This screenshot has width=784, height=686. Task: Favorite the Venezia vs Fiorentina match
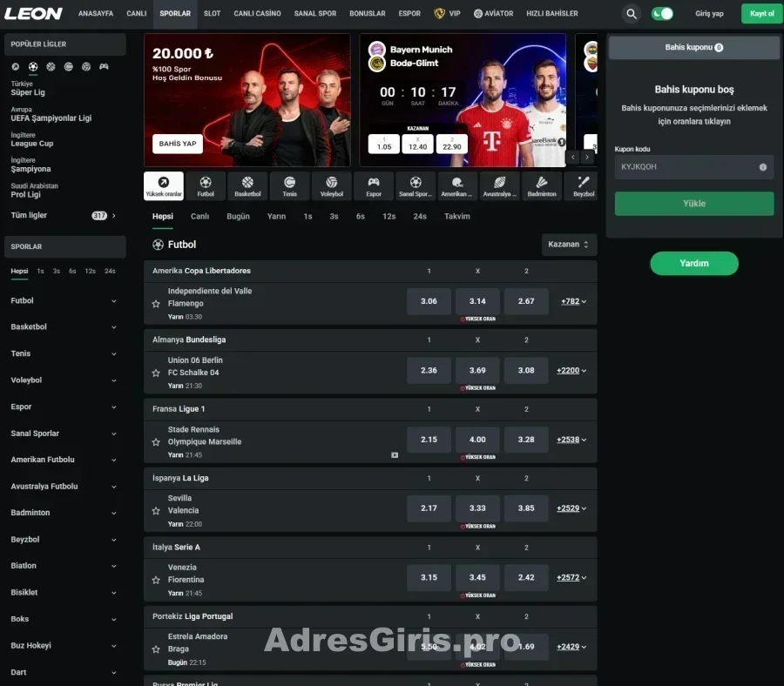[156, 580]
